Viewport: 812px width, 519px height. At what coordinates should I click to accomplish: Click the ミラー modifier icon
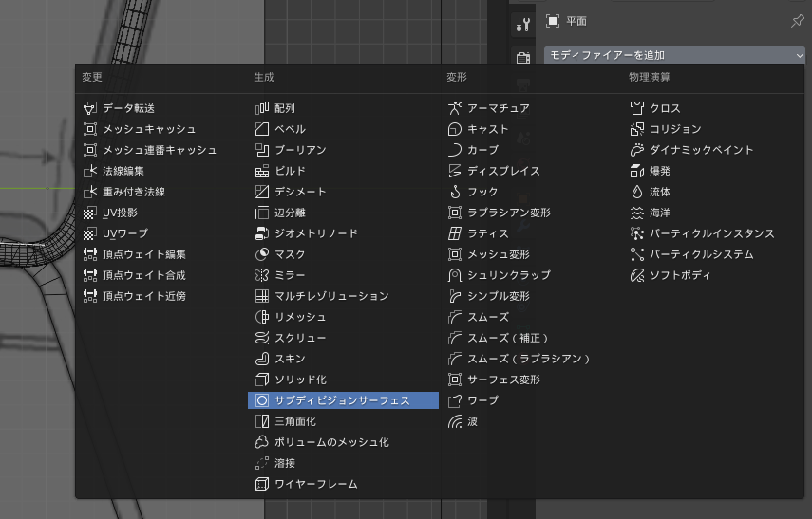pos(262,275)
